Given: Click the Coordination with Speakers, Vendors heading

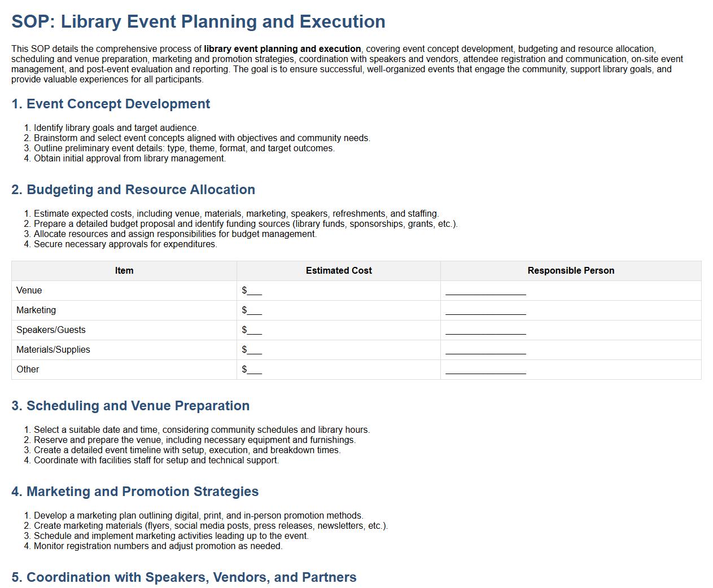Looking at the screenshot, I should [184, 577].
